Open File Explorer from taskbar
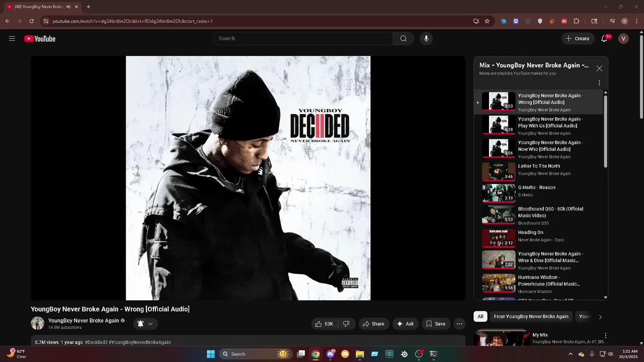 click(360, 354)
